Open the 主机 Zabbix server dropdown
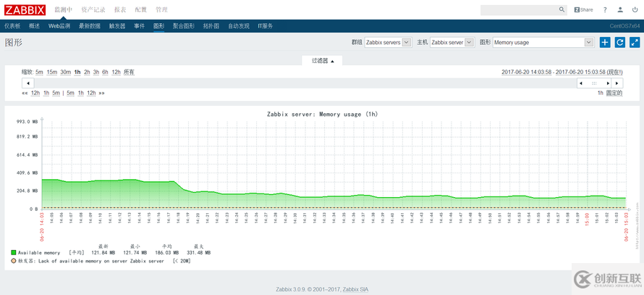 pos(452,42)
